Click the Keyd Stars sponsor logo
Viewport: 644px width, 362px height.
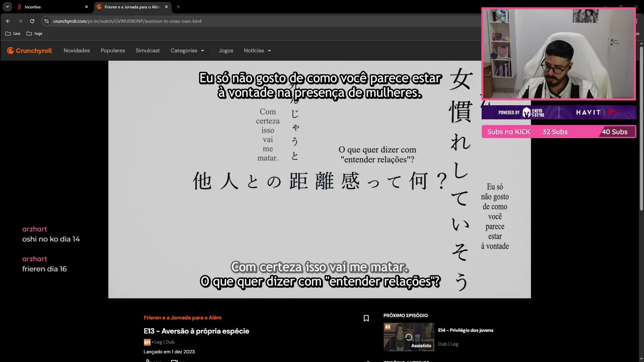[533, 113]
